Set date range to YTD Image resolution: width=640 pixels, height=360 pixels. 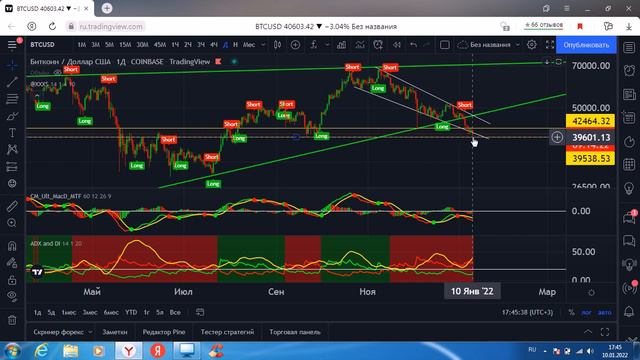[x=131, y=312]
